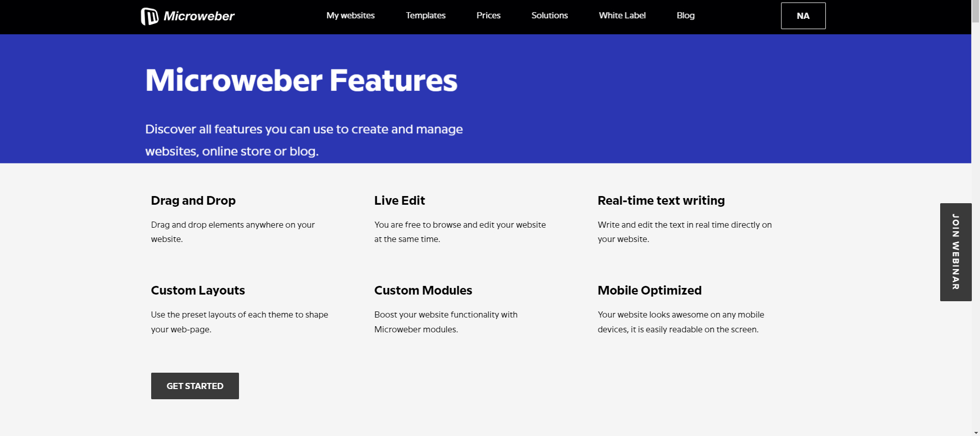Click the Live Edit heading
Screen dimensions: 980x436
pyautogui.click(x=399, y=201)
